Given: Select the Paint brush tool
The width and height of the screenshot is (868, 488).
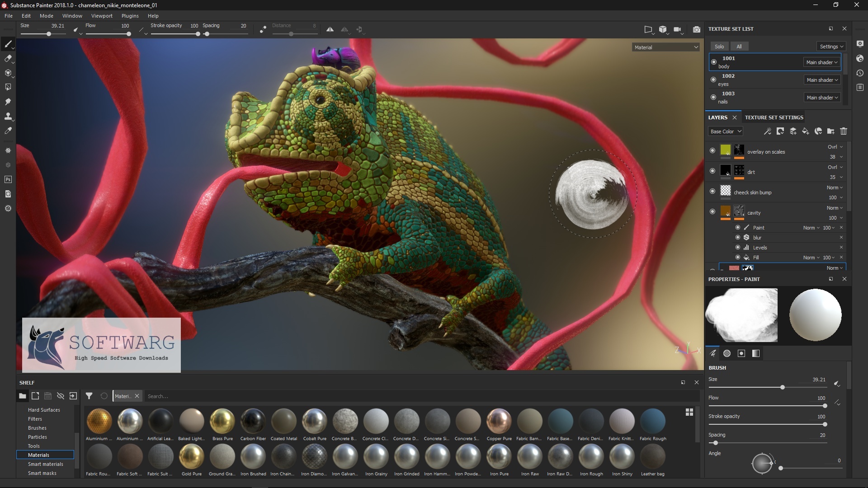Looking at the screenshot, I should (x=8, y=44).
